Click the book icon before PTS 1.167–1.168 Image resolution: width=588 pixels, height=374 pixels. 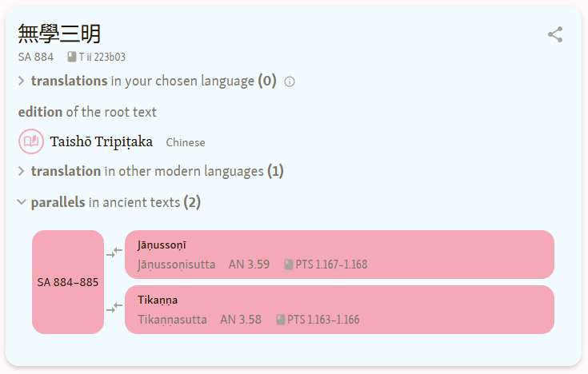289,265
